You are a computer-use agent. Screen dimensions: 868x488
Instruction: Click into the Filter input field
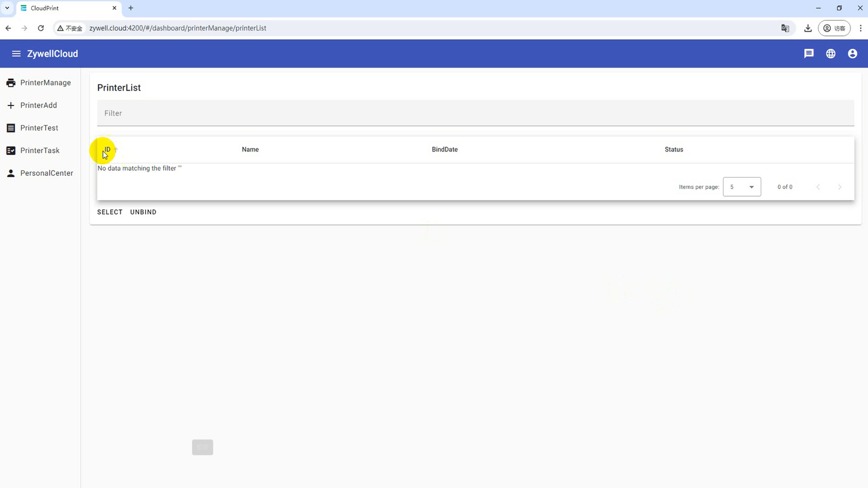[475, 113]
